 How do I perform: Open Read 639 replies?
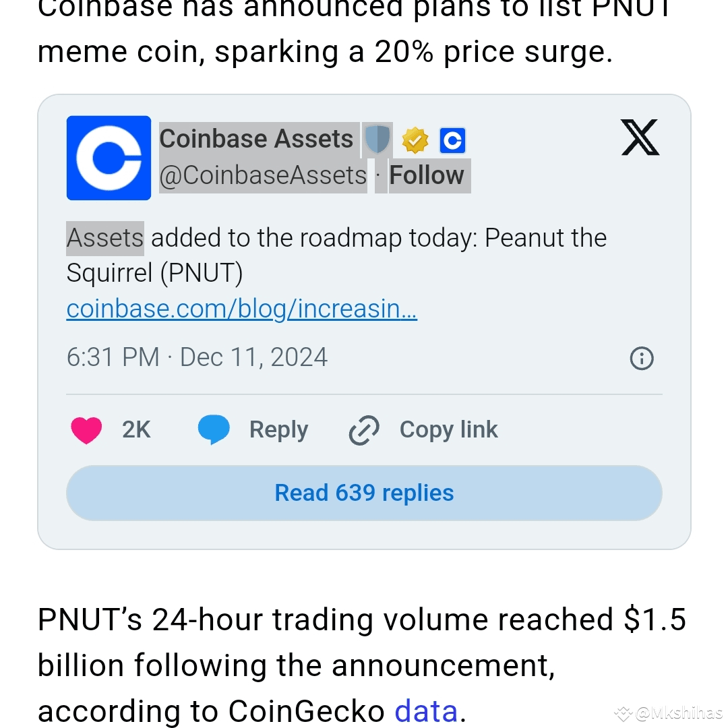[x=363, y=493]
